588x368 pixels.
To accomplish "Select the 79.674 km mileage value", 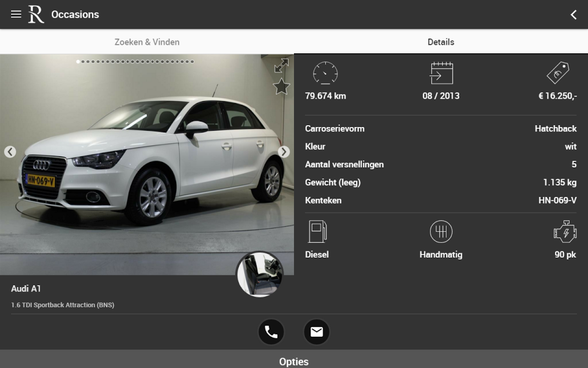I will (326, 96).
